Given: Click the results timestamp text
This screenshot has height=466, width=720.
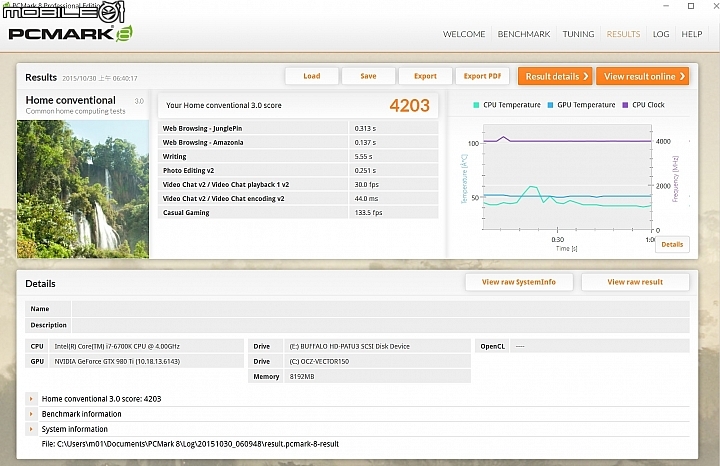Looking at the screenshot, I should pyautogui.click(x=100, y=79).
